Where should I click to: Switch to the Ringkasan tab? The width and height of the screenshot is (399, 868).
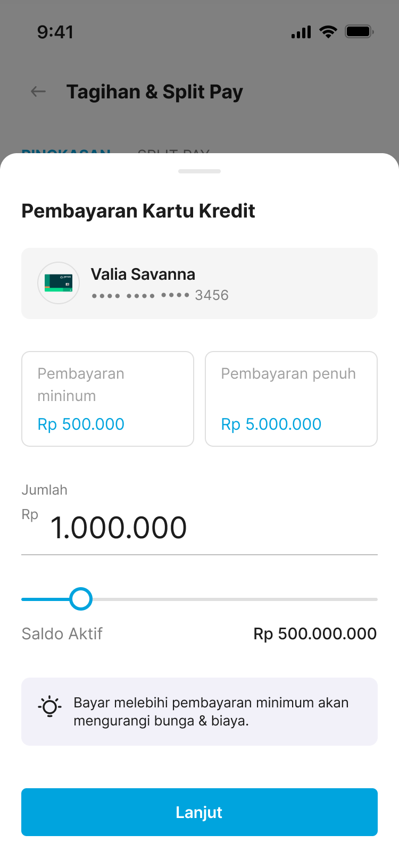point(66,152)
